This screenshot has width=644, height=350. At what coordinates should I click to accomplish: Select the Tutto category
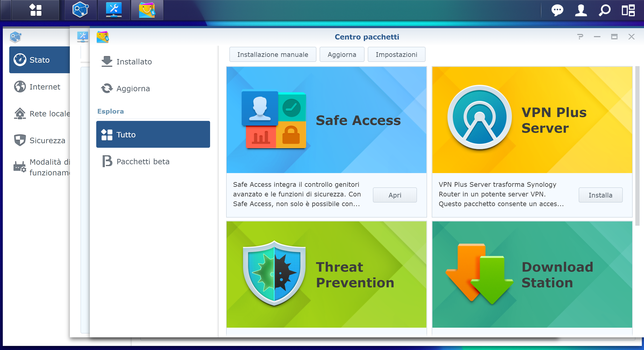tap(153, 134)
